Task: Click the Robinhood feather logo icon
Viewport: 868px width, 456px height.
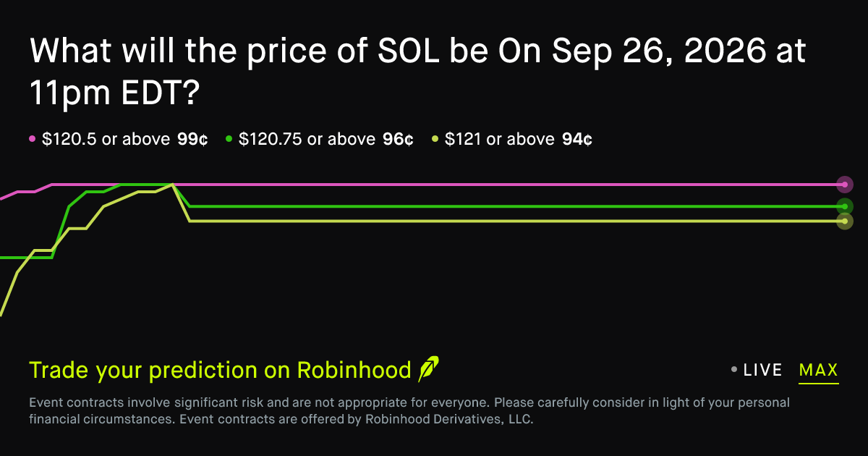Action: coord(429,369)
